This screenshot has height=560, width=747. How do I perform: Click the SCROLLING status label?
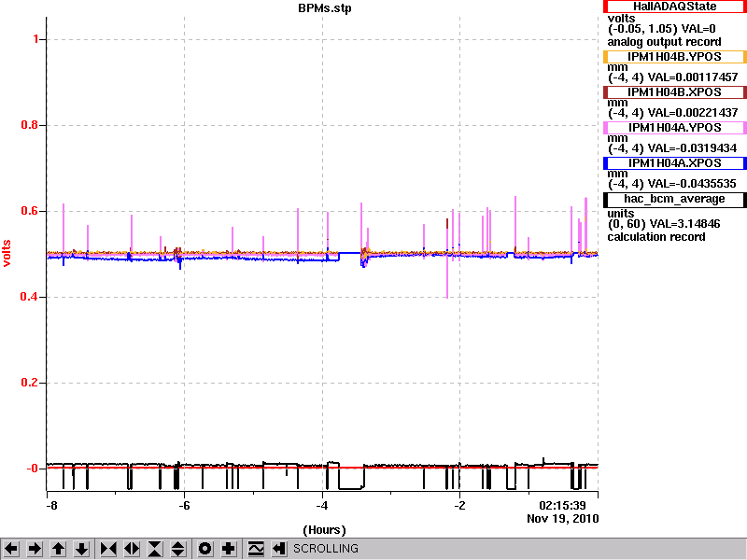tap(326, 549)
